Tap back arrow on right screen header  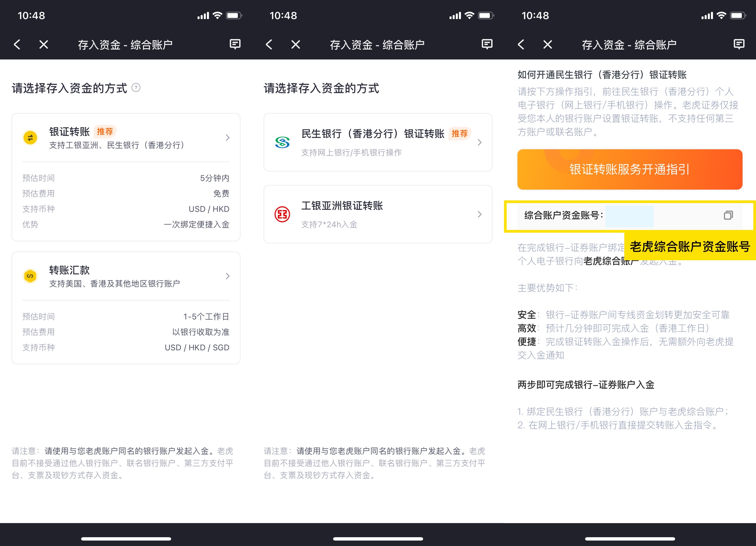click(521, 44)
